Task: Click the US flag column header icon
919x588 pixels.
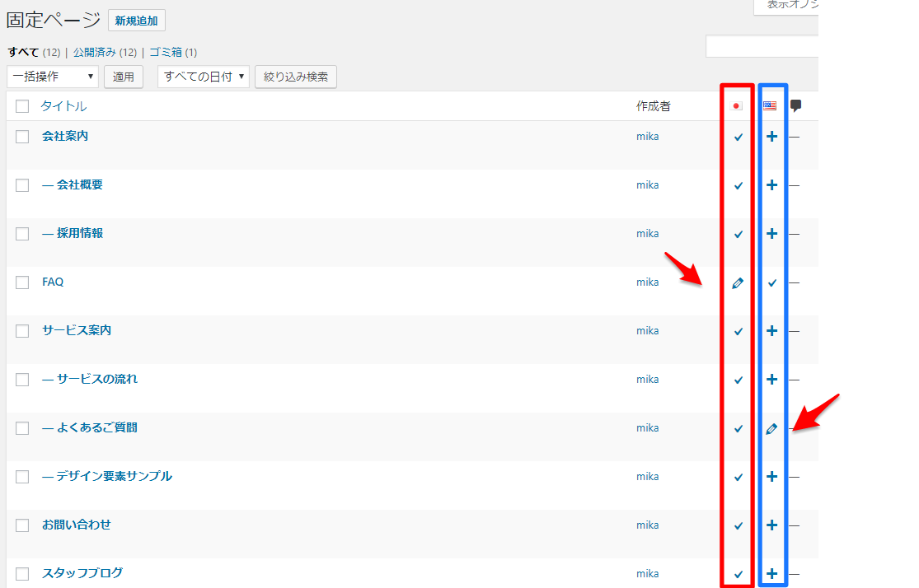Action: point(770,106)
